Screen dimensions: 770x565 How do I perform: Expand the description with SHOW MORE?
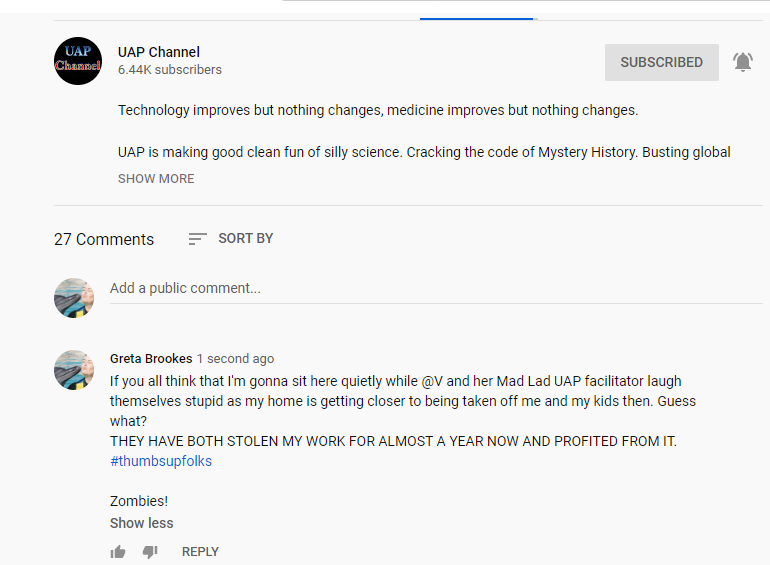click(x=156, y=179)
